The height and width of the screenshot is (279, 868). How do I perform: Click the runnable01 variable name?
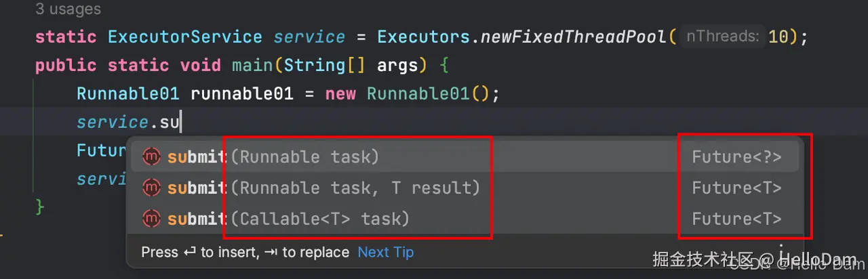241,93
